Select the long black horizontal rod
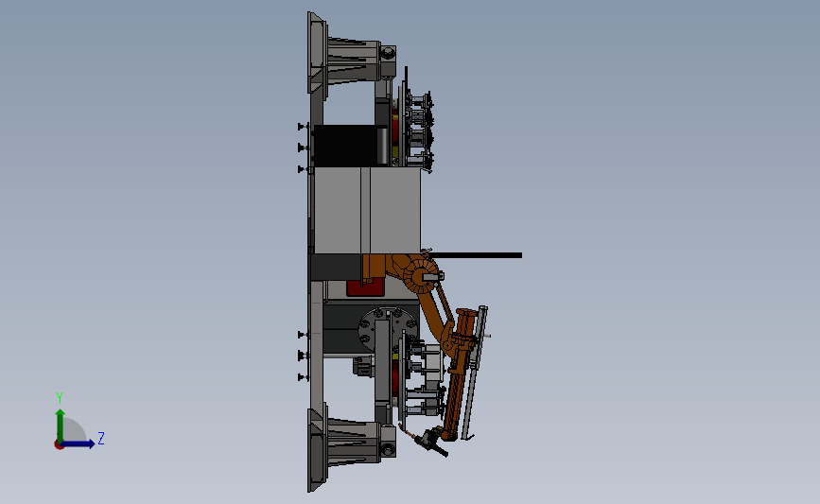This screenshot has height=504, width=820. tap(476, 255)
